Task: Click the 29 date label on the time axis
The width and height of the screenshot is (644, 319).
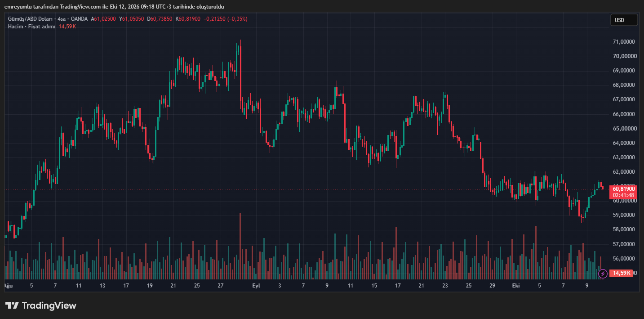Action: click(x=492, y=286)
